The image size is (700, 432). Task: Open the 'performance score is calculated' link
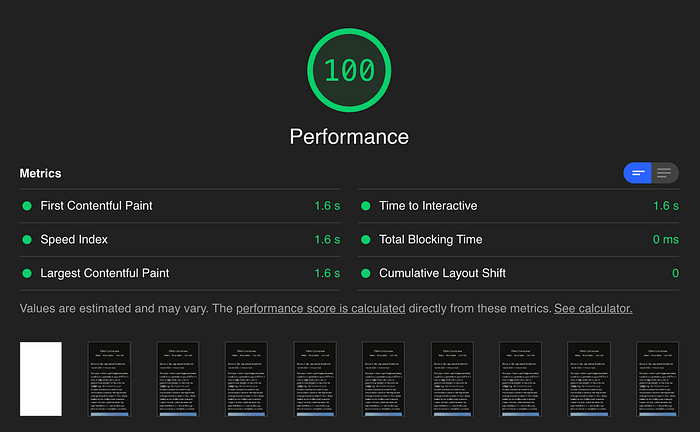point(321,308)
